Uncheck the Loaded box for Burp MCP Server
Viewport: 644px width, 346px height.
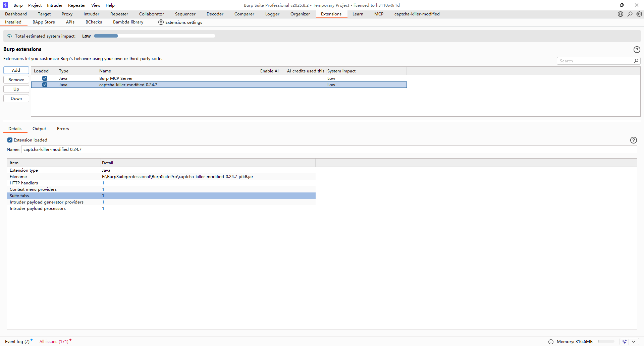[x=45, y=78]
